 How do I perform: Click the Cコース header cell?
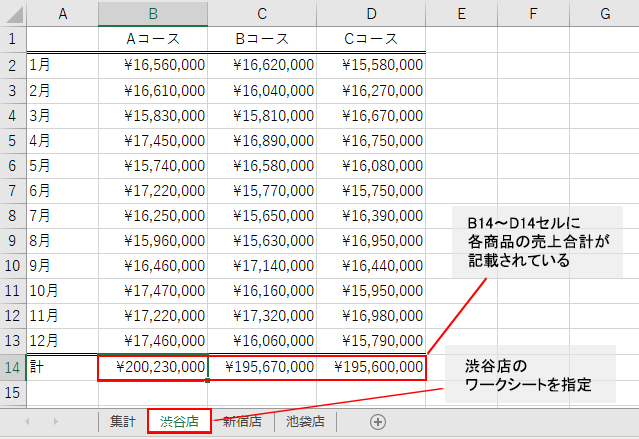point(371,39)
